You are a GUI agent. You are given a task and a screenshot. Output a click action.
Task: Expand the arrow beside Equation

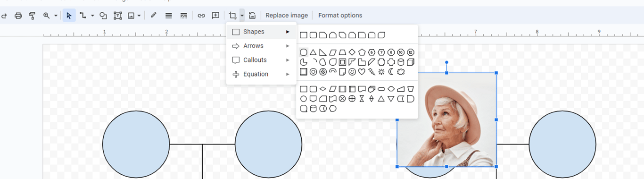[288, 74]
